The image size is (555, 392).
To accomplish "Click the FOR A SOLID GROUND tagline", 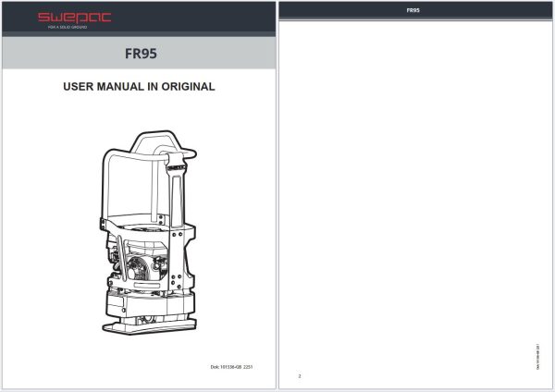I will click(68, 27).
